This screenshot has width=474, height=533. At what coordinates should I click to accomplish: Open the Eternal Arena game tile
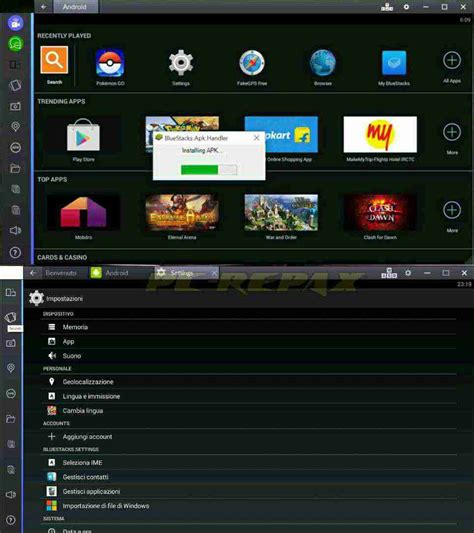182,212
